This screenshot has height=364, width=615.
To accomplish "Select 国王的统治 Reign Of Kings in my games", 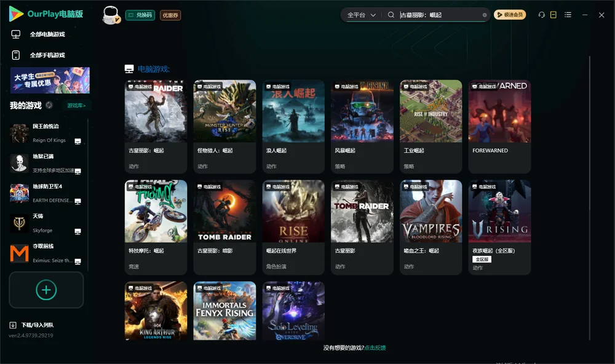I will [x=46, y=133].
